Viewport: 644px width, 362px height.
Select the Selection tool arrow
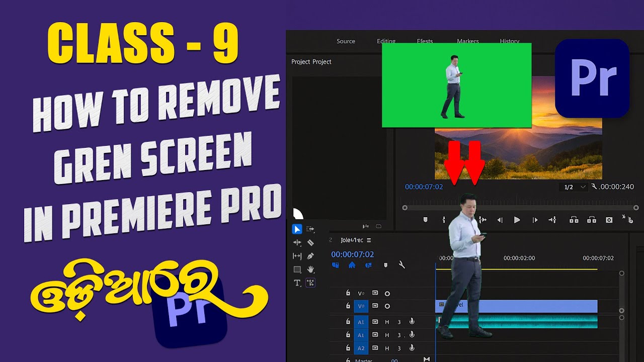click(297, 229)
